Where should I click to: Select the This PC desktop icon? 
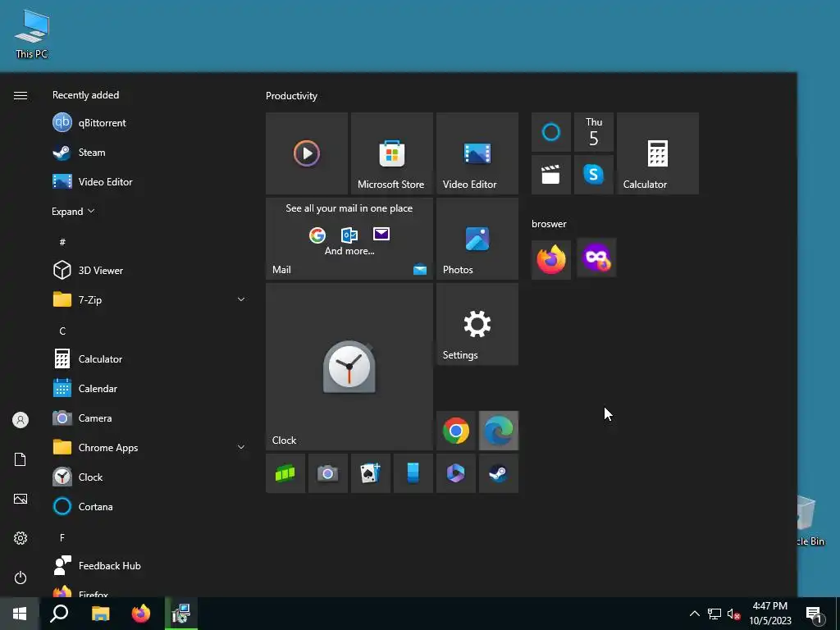click(32, 34)
